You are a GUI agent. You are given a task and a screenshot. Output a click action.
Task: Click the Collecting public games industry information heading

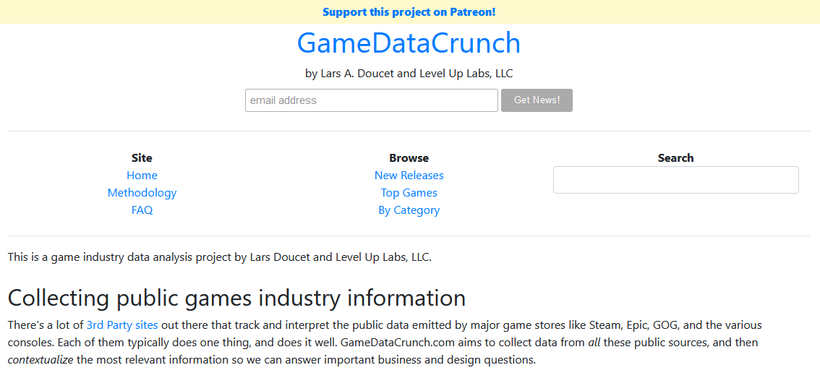click(237, 298)
